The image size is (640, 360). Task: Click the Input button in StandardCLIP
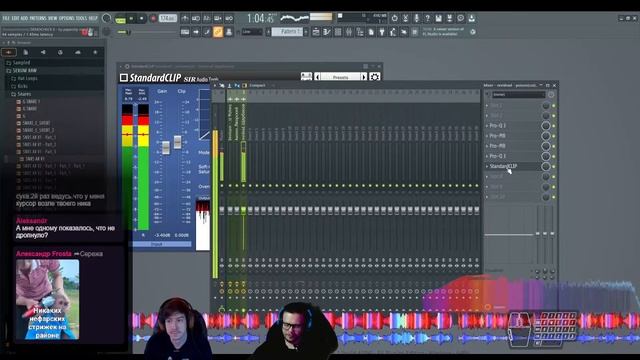[x=157, y=244]
